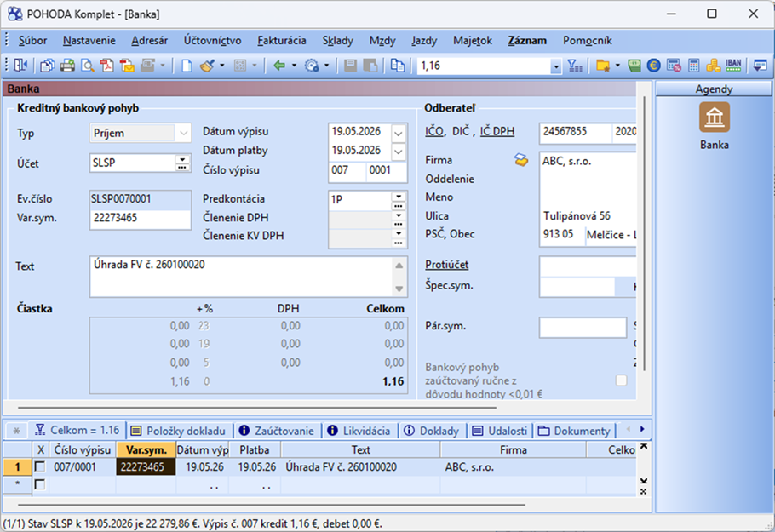Click the Celkom = 1.16 filter tab
This screenshot has width=775, height=532.
(77, 431)
